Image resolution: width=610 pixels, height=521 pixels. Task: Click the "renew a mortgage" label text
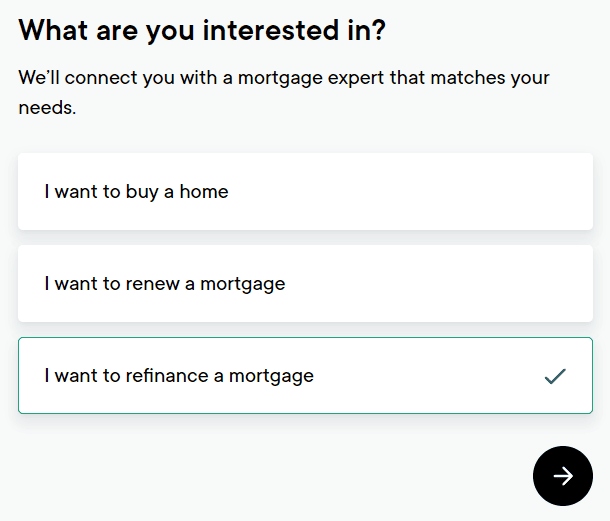[x=165, y=283]
